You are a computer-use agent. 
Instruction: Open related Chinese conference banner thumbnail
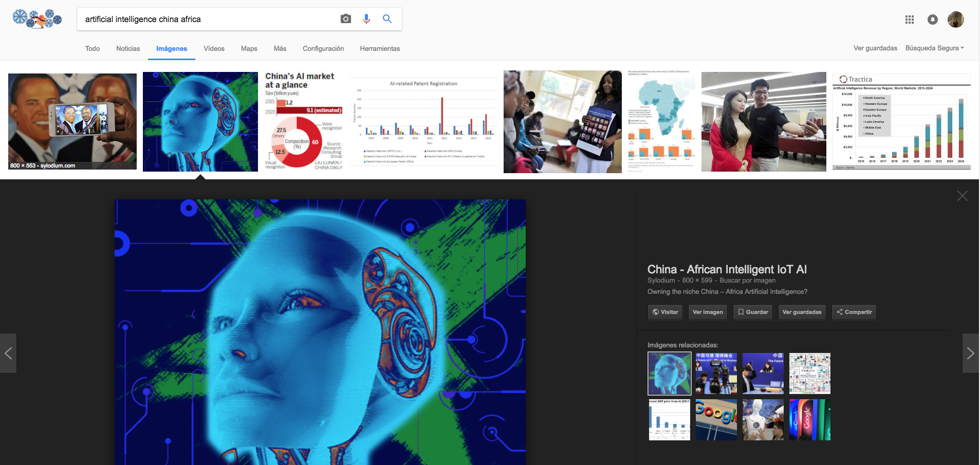tap(716, 374)
